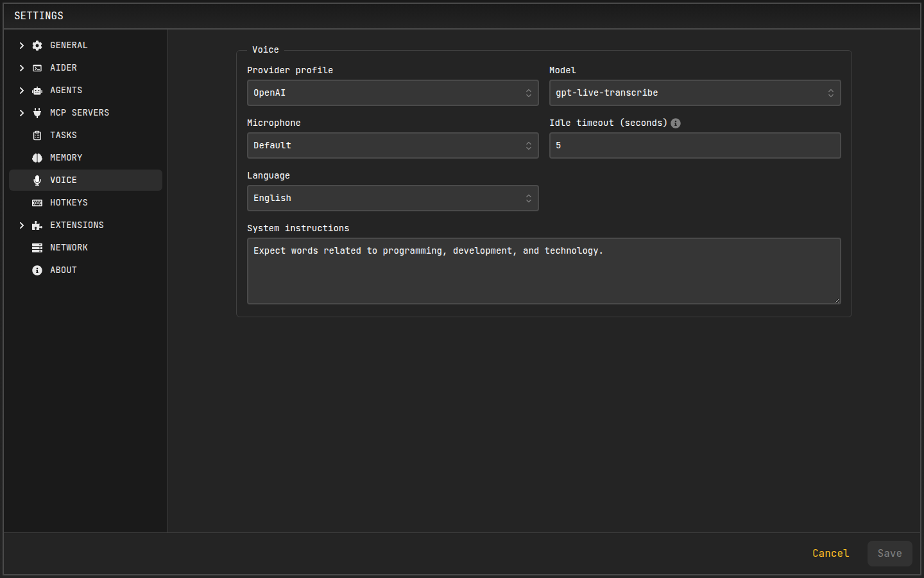Click the Network server icon
This screenshot has width=924, height=578.
coord(37,248)
